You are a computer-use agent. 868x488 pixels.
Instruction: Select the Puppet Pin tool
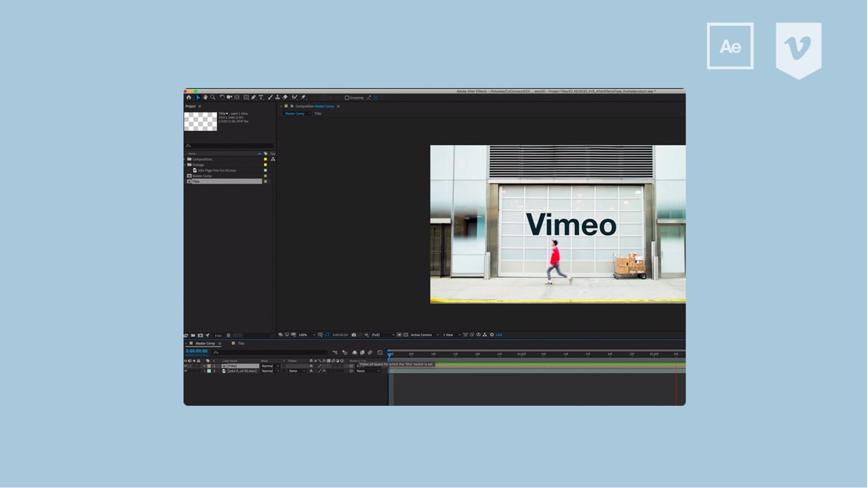pyautogui.click(x=303, y=98)
